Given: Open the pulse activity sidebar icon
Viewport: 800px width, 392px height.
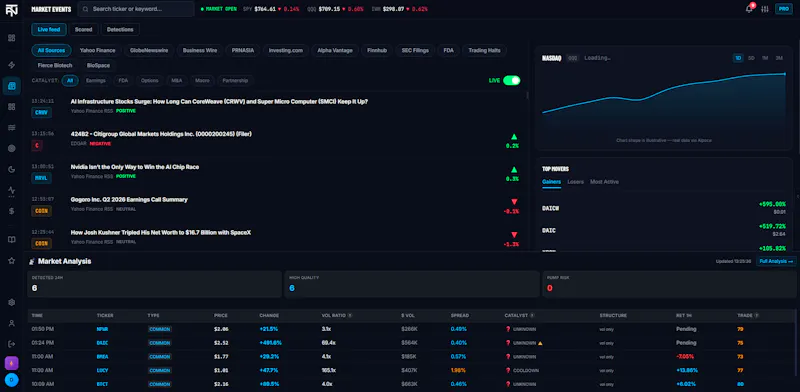Looking at the screenshot, I should coord(11,190).
